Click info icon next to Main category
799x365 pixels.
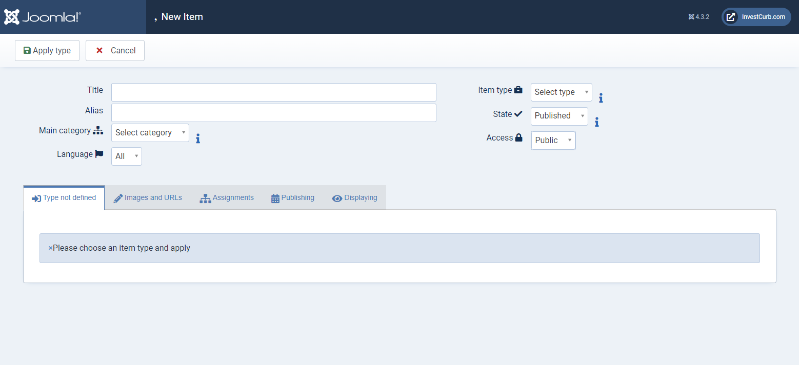198,138
